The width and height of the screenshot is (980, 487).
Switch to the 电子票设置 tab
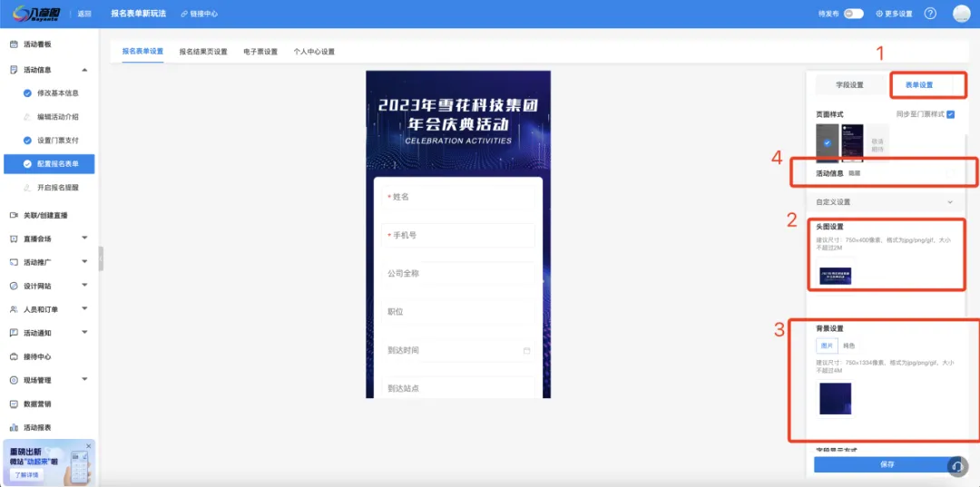pyautogui.click(x=260, y=52)
